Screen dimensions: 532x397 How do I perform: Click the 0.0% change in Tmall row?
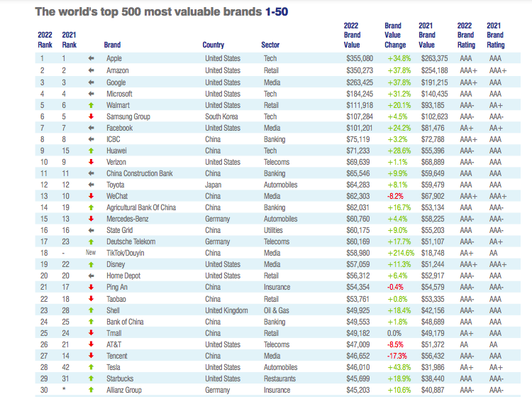394,333
